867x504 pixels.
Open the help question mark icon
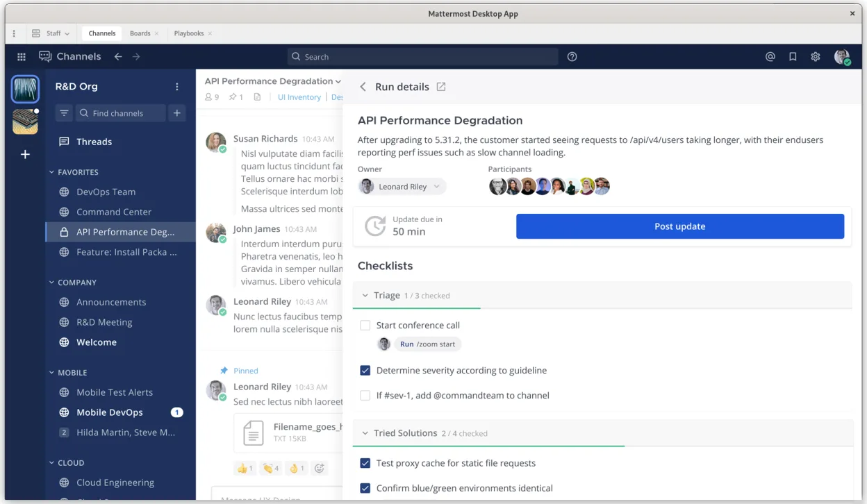[x=572, y=57]
